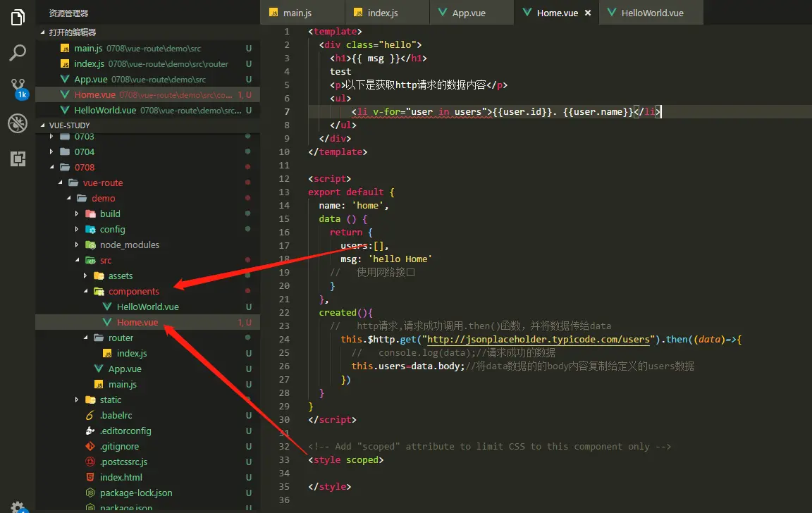The width and height of the screenshot is (812, 513).
Task: Collapse the demo folder
Action: click(147, 198)
